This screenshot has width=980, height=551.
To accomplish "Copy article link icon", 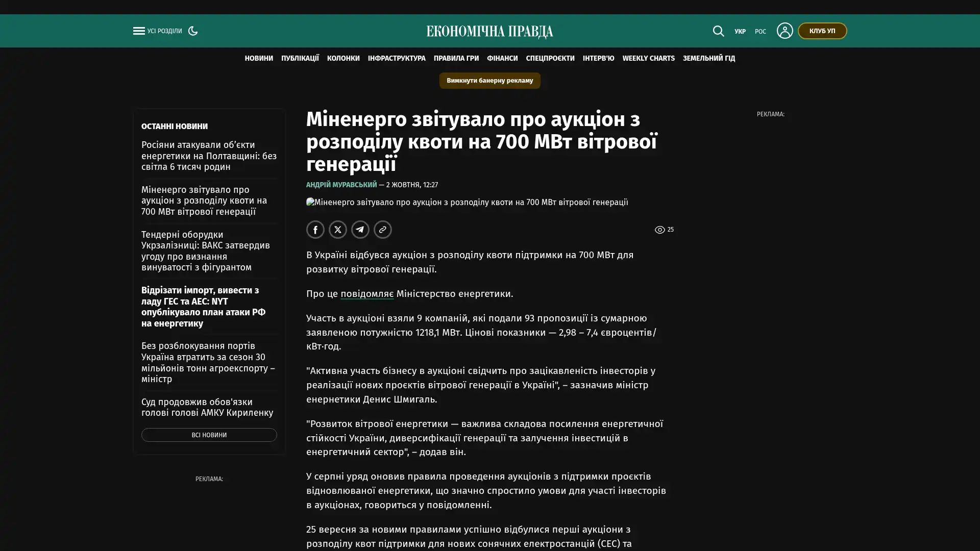I will (x=383, y=230).
